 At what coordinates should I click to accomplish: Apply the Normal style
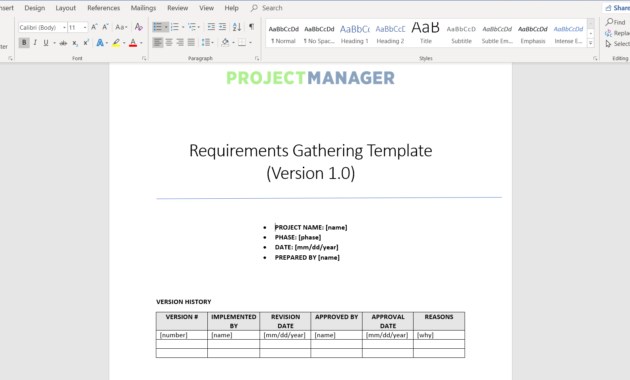[x=283, y=34]
